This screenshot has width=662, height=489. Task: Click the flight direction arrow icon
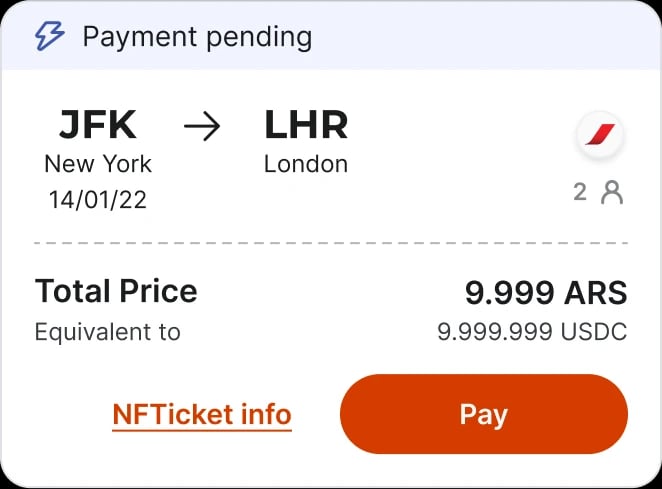(204, 127)
